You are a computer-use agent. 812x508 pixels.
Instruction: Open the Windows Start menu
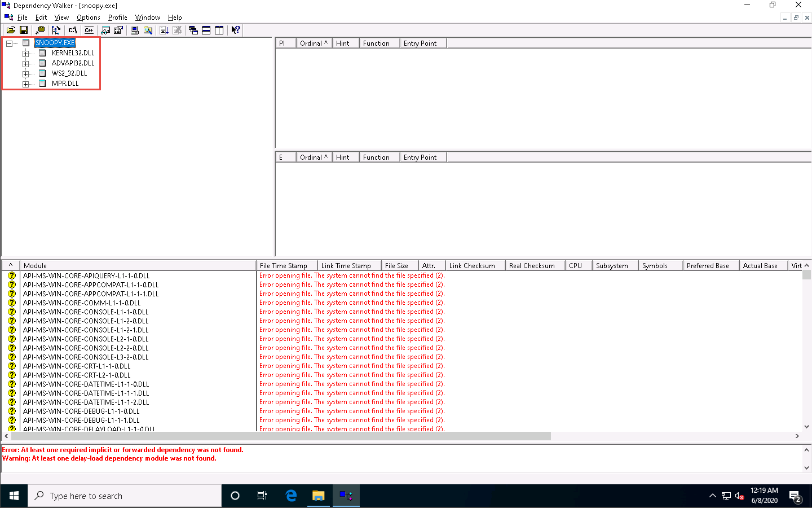tap(14, 496)
